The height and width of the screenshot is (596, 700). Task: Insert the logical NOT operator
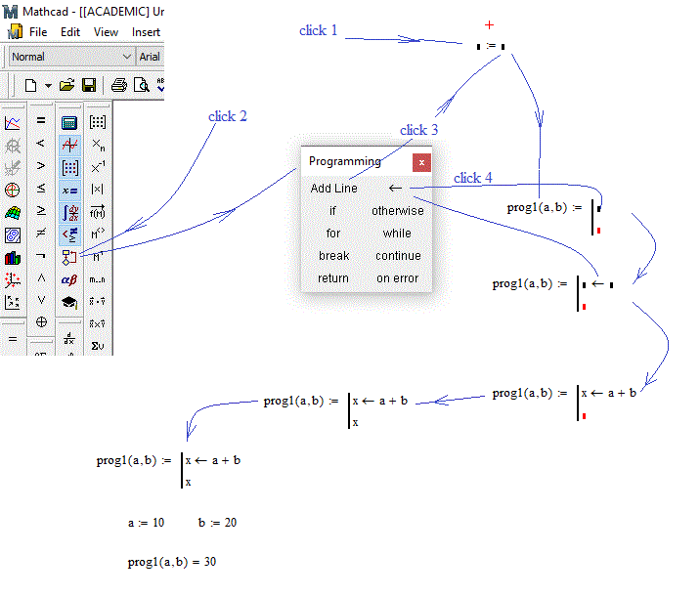(41, 255)
